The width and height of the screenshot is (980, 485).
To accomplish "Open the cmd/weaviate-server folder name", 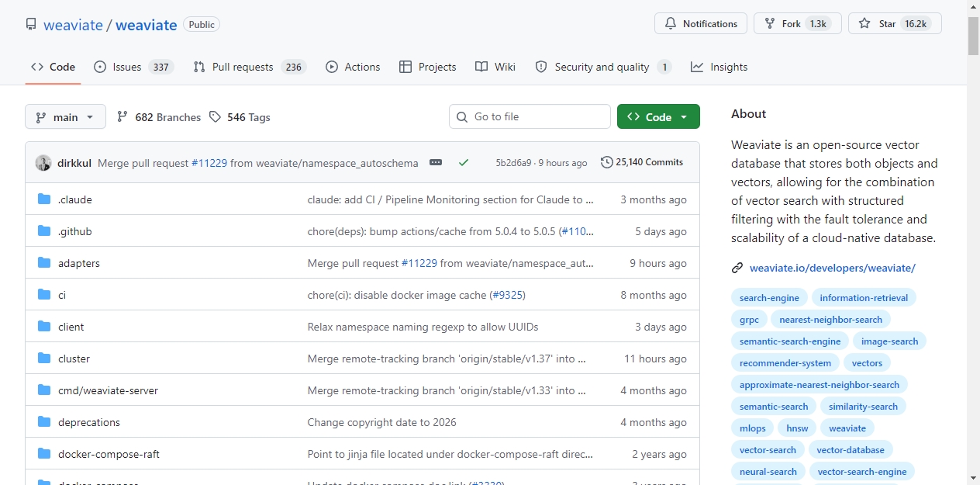I will (x=108, y=390).
